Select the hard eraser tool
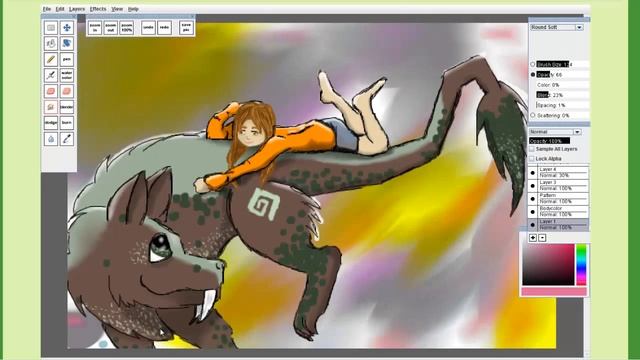This screenshot has width=640, height=360. (x=51, y=91)
